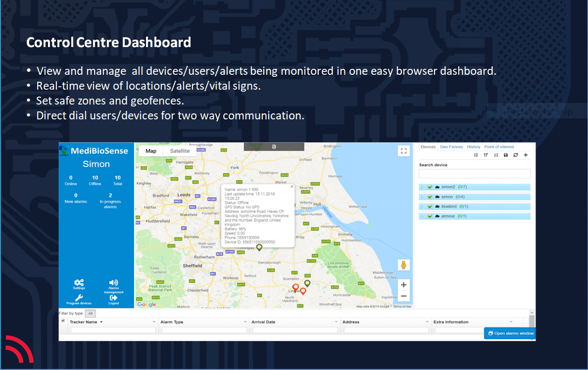
Task: Click the Logout icon
Action: (x=113, y=298)
